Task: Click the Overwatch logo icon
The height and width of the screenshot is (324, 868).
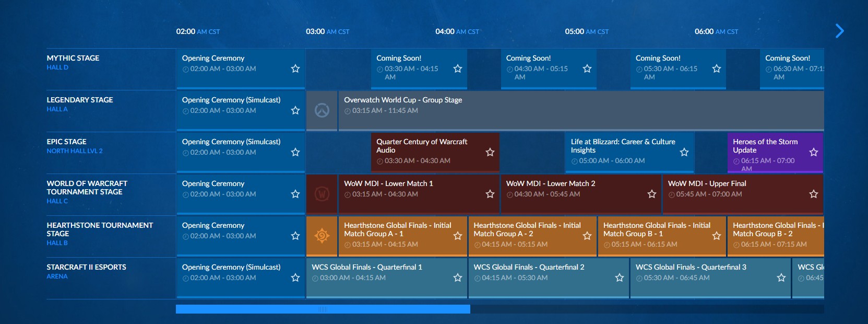Action: (322, 110)
